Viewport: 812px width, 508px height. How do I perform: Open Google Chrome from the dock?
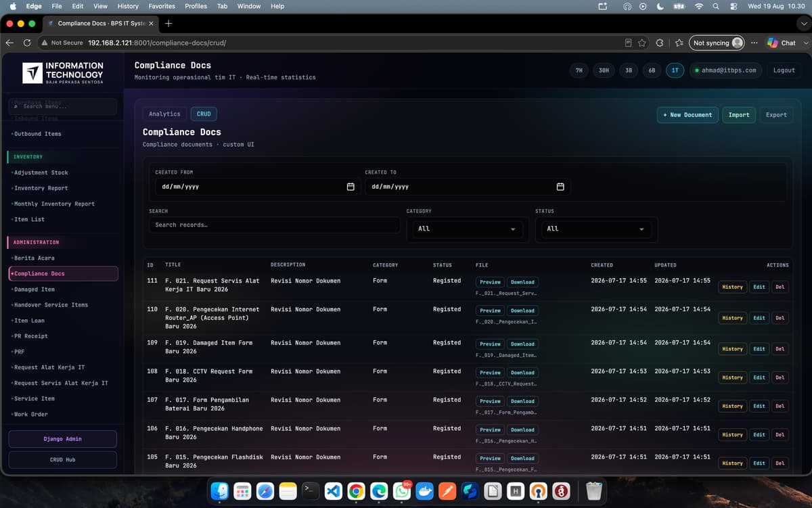tap(357, 492)
